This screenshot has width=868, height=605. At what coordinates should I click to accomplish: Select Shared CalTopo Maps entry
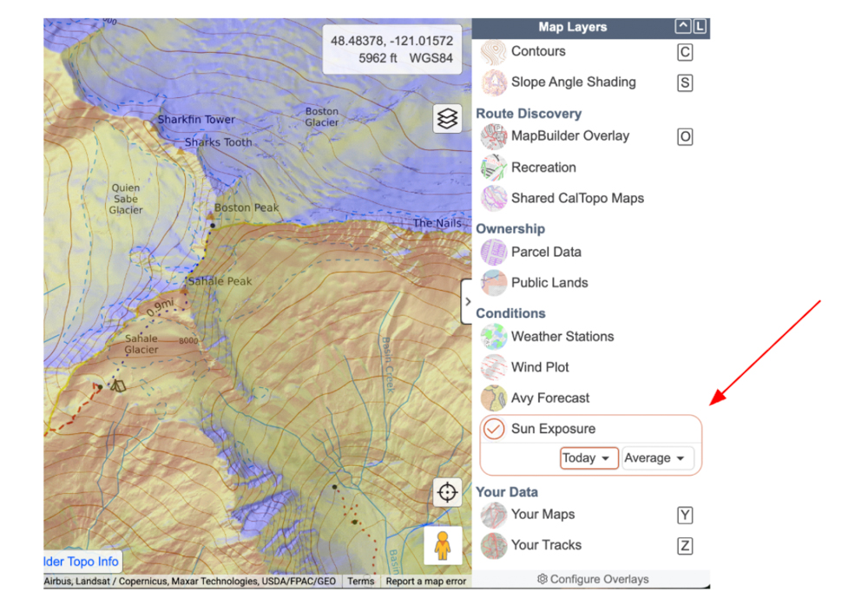click(x=577, y=198)
